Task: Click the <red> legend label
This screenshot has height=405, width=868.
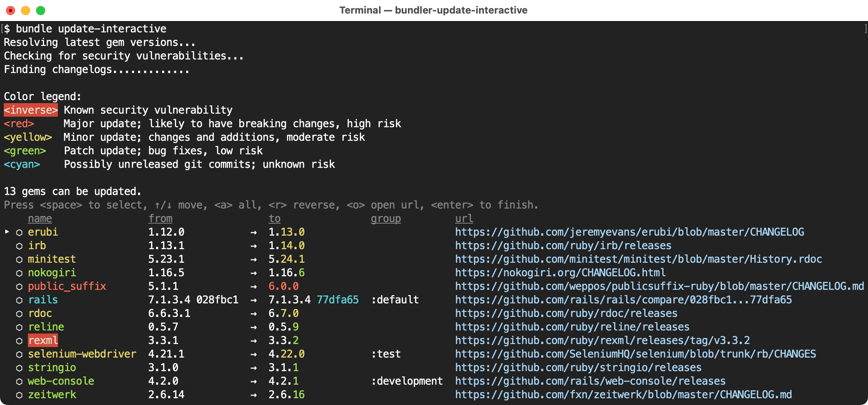Action: click(x=19, y=123)
